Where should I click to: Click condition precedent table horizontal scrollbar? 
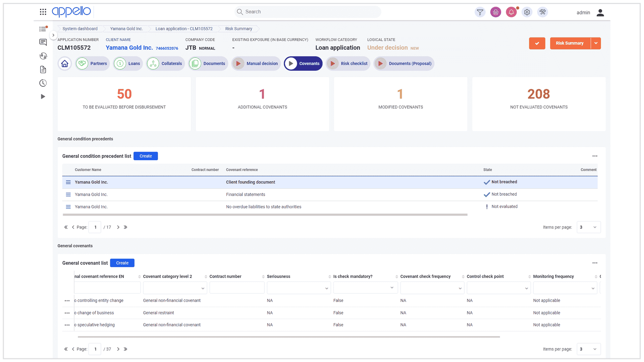[x=265, y=215]
